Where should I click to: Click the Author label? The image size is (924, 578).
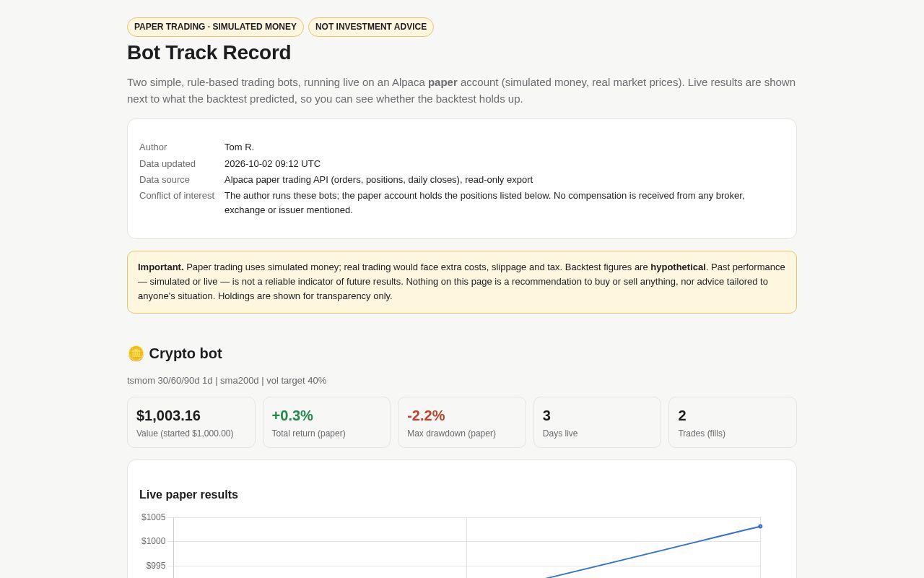click(153, 147)
